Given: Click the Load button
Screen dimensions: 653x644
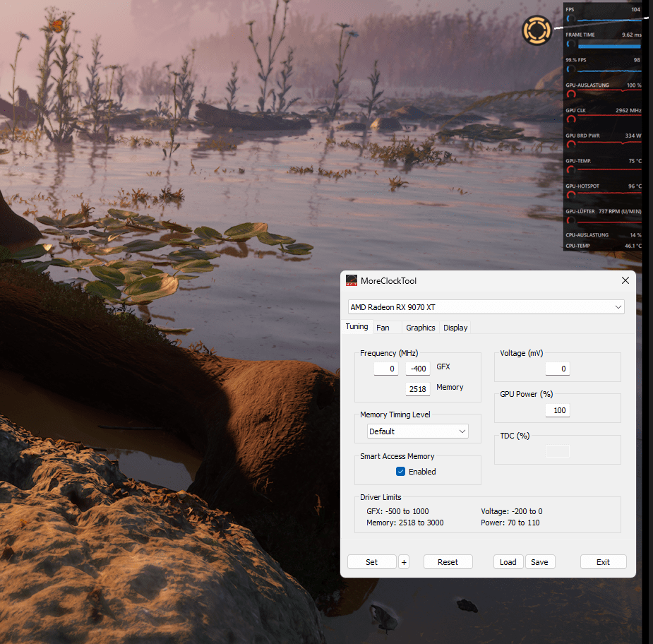Looking at the screenshot, I should (x=508, y=562).
